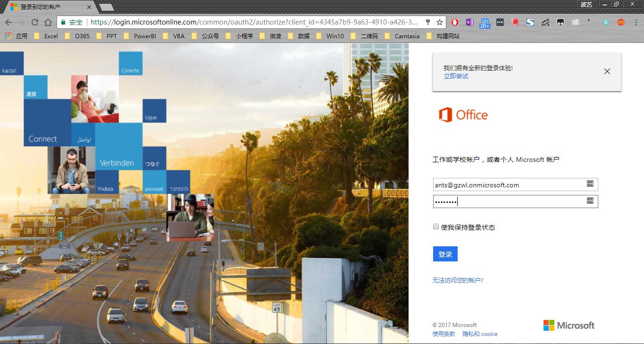Click the 立即尝试 link
Viewport: 644px width, 344px height.
tap(456, 76)
